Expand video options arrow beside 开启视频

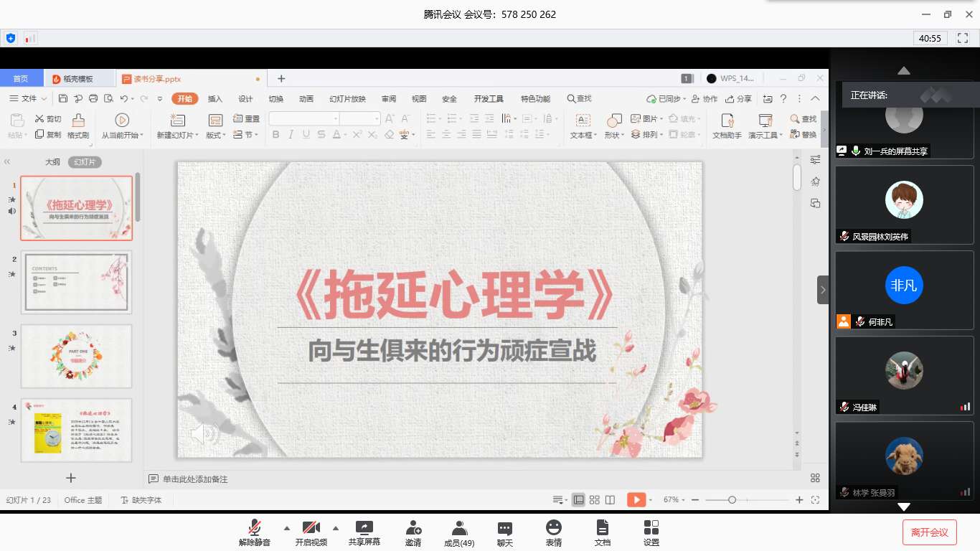[335, 528]
